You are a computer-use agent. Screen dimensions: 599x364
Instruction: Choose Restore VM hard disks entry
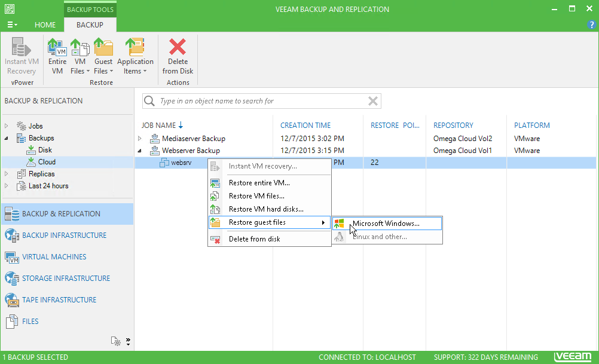pyautogui.click(x=270, y=209)
